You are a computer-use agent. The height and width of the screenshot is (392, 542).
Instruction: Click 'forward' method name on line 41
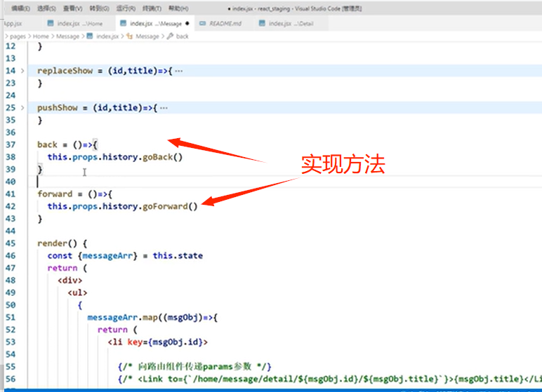tap(55, 194)
